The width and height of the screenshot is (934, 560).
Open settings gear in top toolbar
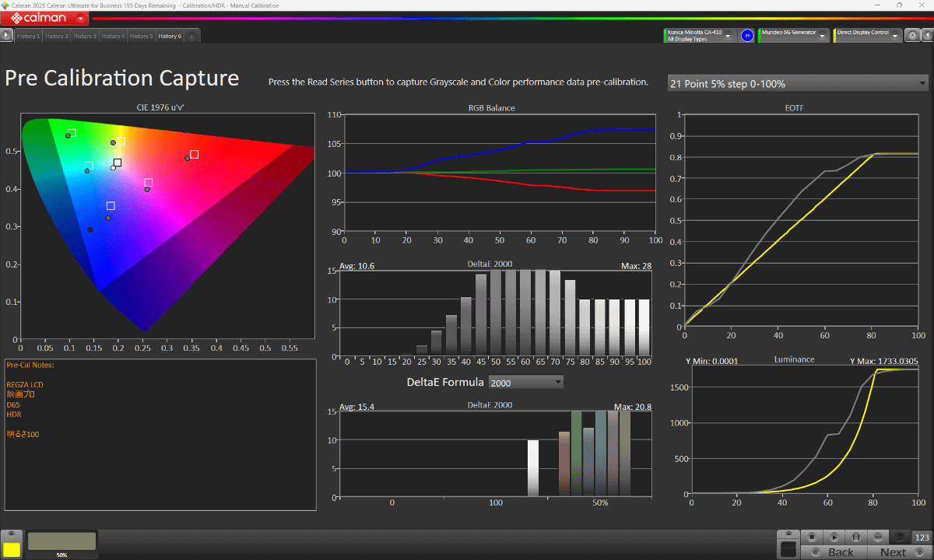point(912,35)
